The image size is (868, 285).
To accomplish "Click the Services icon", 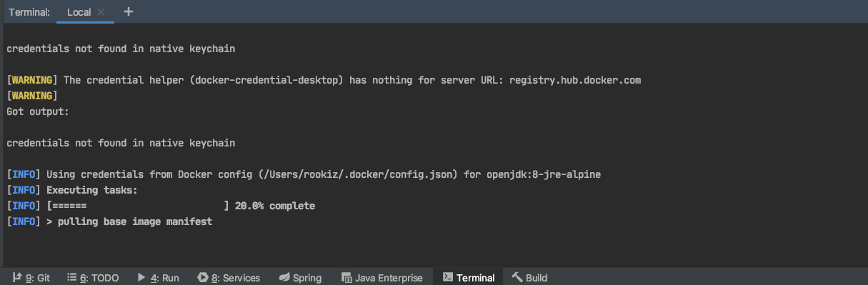I will click(x=203, y=277).
